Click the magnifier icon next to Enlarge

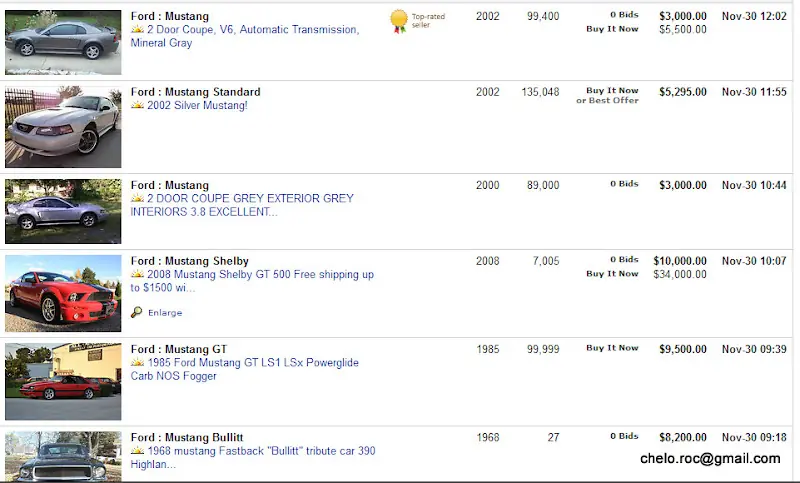(137, 313)
